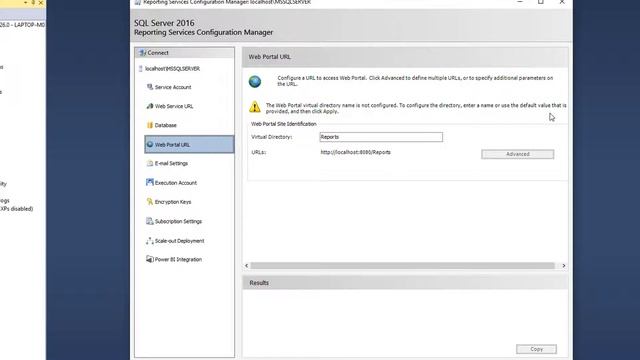Image resolution: width=640 pixels, height=360 pixels.
Task: Click the Connect button icon
Action: click(x=142, y=53)
